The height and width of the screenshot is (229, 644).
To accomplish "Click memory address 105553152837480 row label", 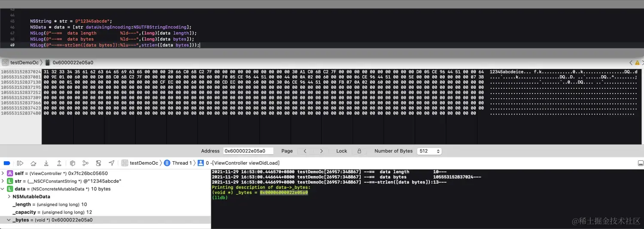I will [21, 113].
